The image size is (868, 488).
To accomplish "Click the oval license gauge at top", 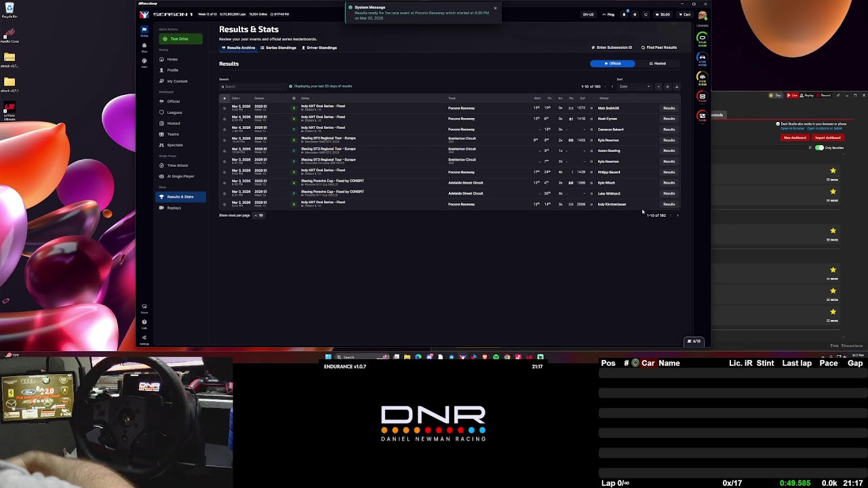I will (702, 37).
